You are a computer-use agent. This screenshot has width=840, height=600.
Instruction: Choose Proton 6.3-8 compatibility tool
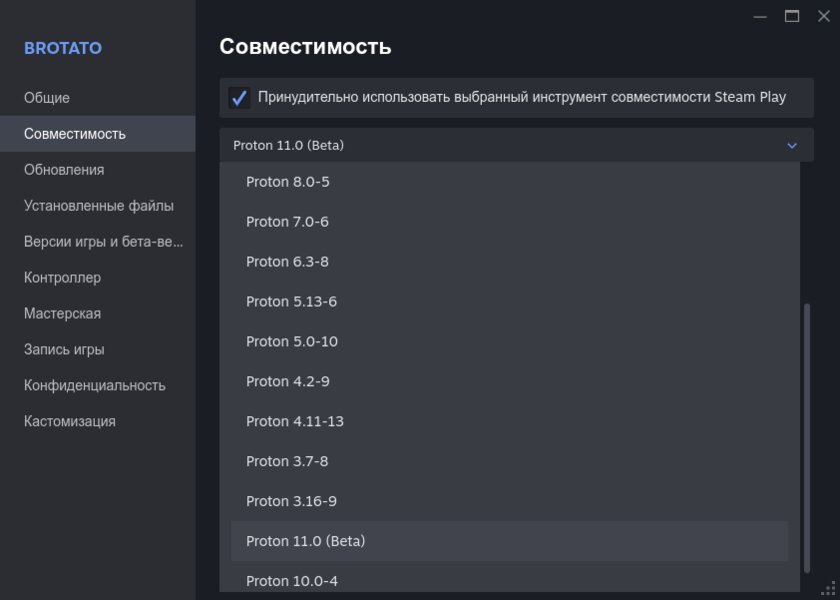click(x=289, y=261)
